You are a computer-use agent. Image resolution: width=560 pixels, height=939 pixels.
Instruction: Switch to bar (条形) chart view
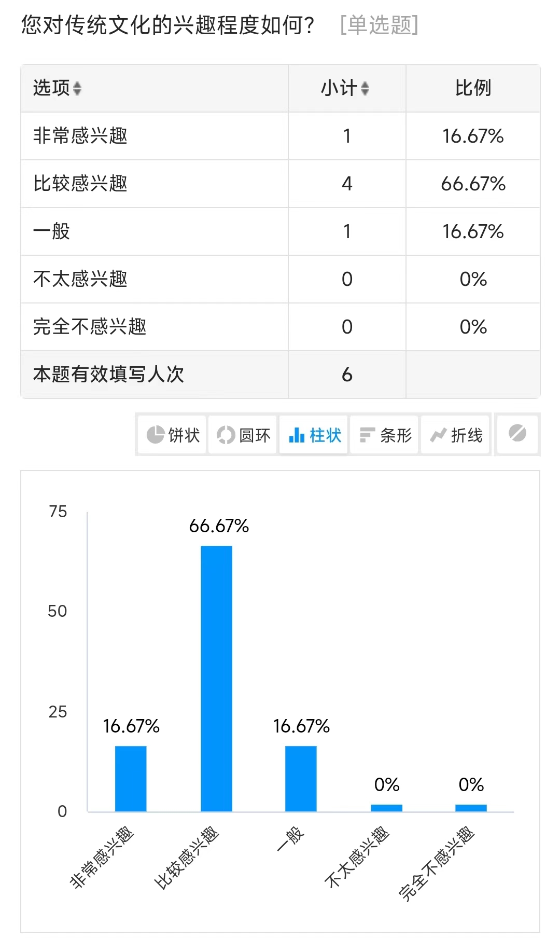384,435
